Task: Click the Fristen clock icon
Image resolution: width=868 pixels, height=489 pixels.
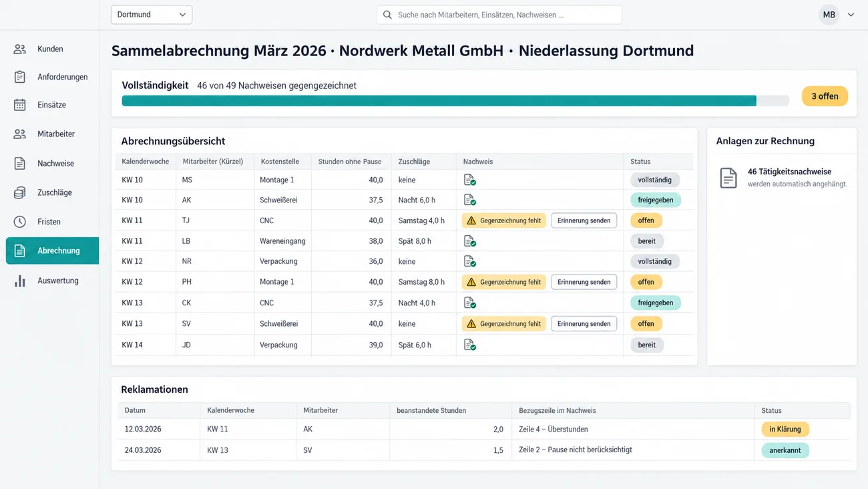Action: [20, 222]
